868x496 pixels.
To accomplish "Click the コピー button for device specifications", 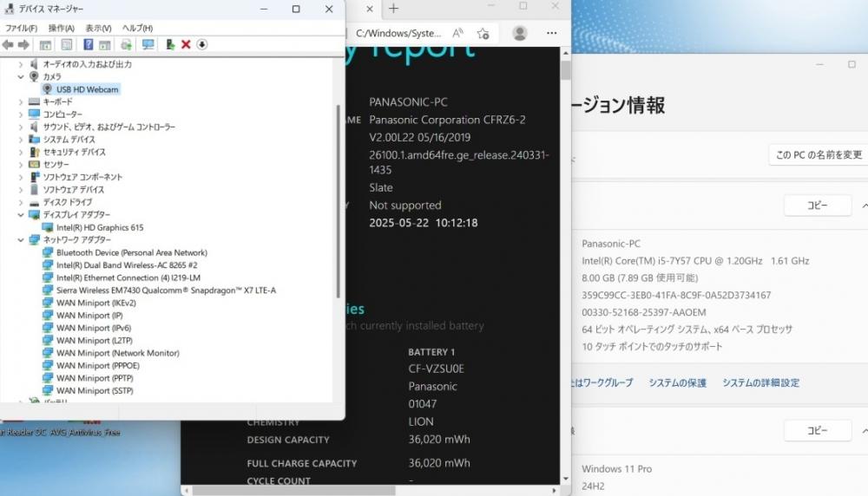I will (817, 206).
